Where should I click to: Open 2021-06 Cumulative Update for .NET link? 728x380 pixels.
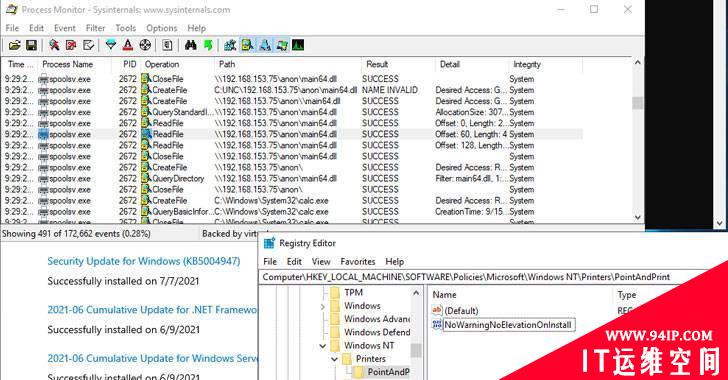click(x=152, y=310)
